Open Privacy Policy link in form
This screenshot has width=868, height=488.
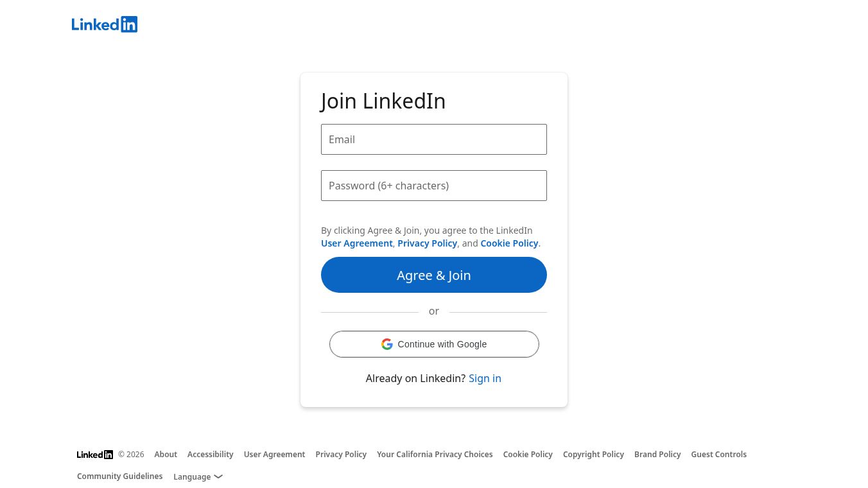click(427, 243)
